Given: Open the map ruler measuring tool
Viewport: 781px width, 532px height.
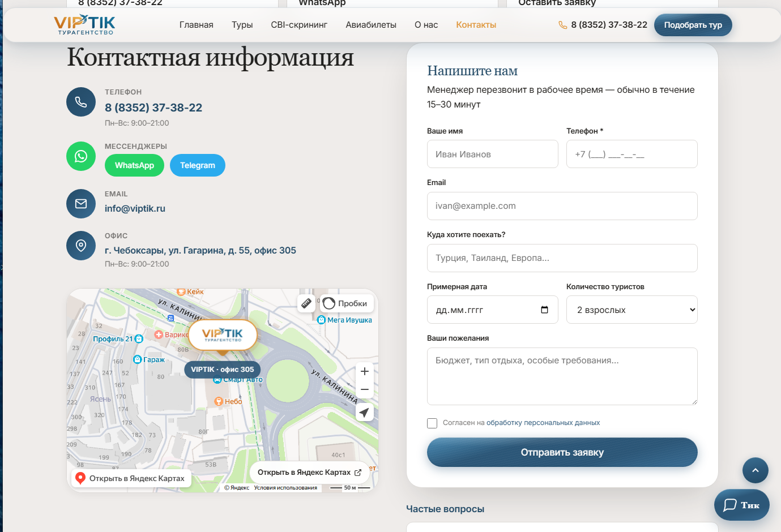Looking at the screenshot, I should point(306,303).
